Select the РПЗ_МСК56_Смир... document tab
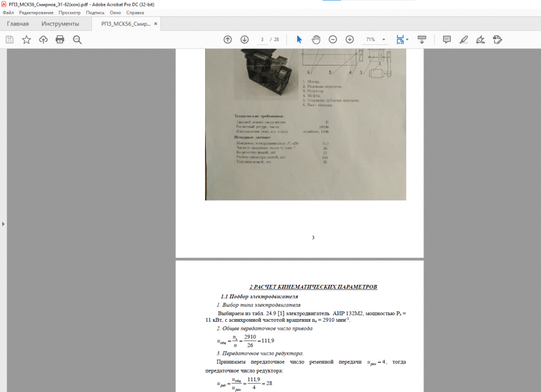The height and width of the screenshot is (392, 541). point(126,24)
